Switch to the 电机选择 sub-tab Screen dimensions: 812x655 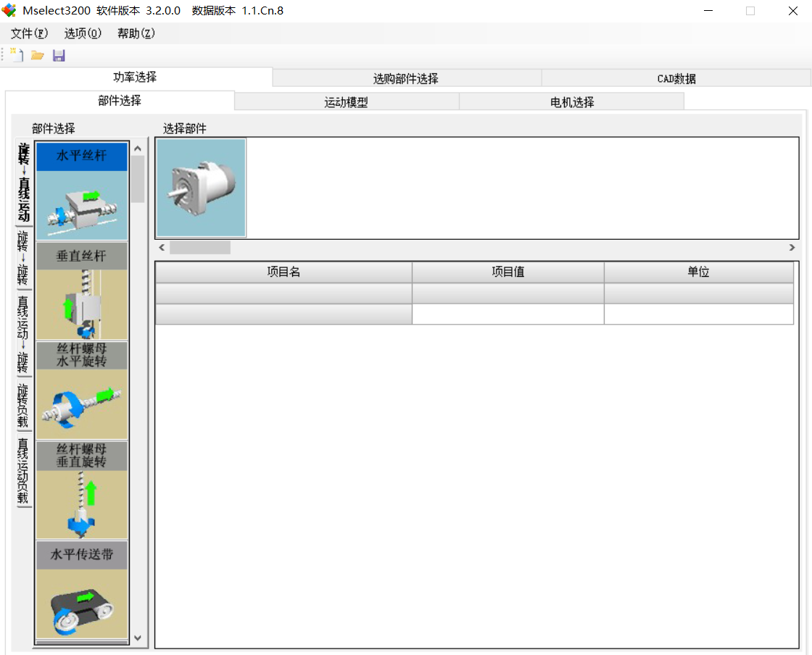coord(572,102)
